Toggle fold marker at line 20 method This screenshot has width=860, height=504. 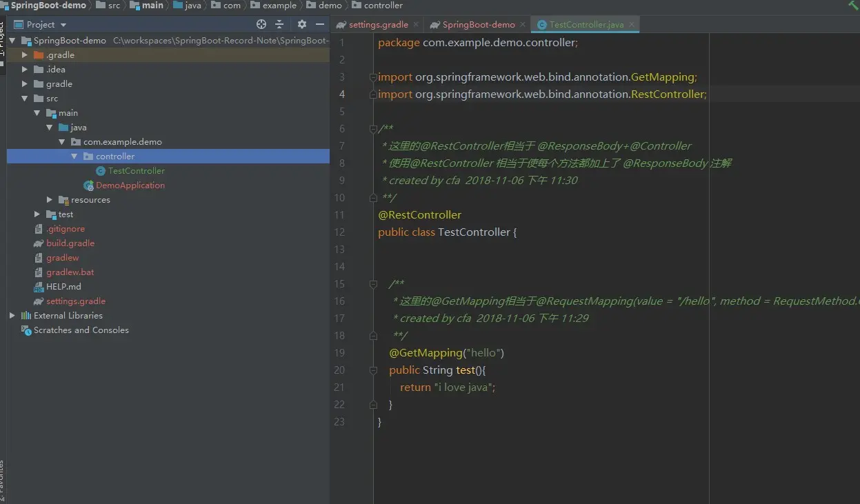pyautogui.click(x=373, y=370)
